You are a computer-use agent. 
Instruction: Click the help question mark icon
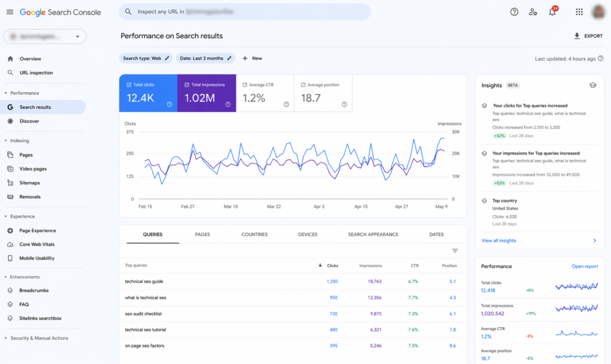[514, 12]
